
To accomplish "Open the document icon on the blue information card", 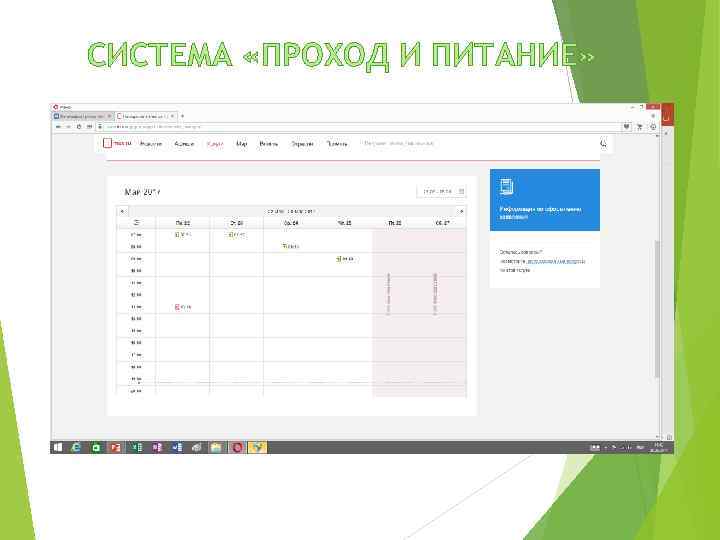I will [x=506, y=186].
